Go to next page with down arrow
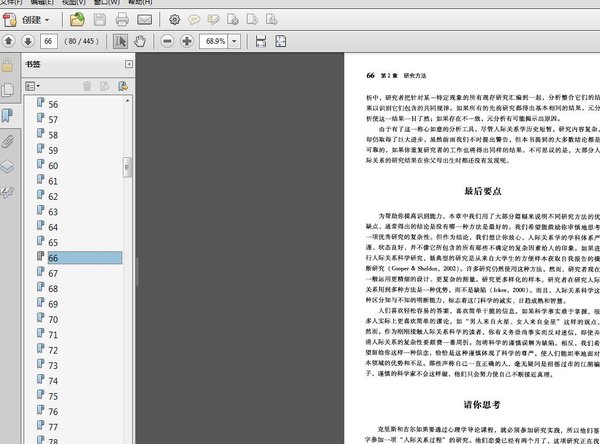This screenshot has width=600, height=444. point(28,41)
